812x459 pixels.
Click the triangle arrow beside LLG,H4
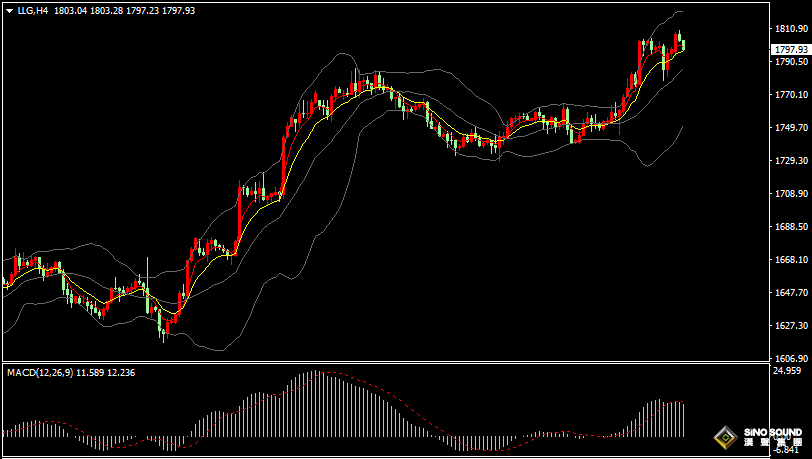pyautogui.click(x=9, y=10)
